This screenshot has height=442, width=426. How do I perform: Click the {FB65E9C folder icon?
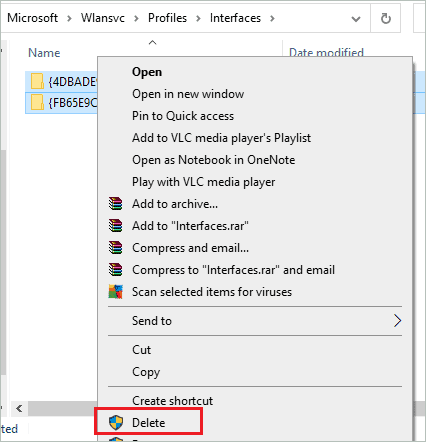(37, 102)
